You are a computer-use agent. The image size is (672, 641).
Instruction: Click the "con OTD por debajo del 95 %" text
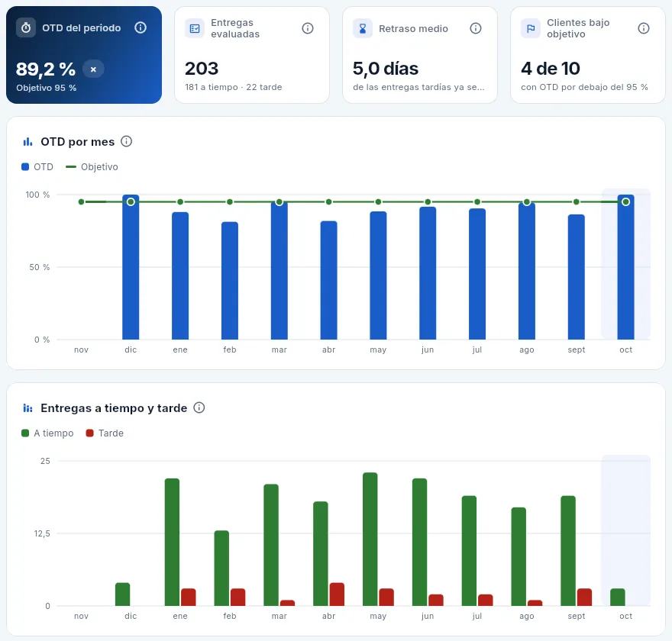point(585,87)
